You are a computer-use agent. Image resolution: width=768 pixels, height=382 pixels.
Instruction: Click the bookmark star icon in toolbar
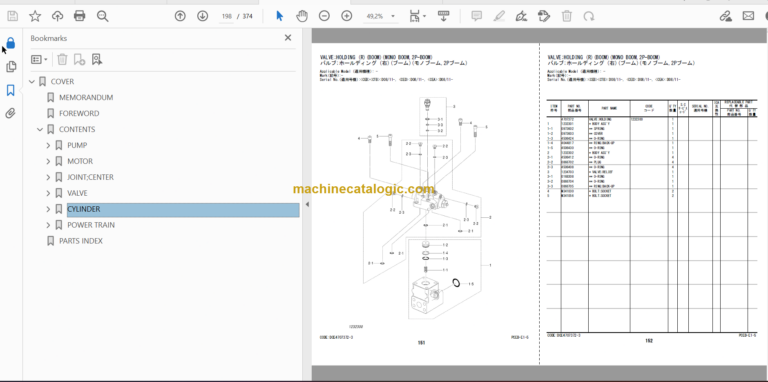coord(35,16)
